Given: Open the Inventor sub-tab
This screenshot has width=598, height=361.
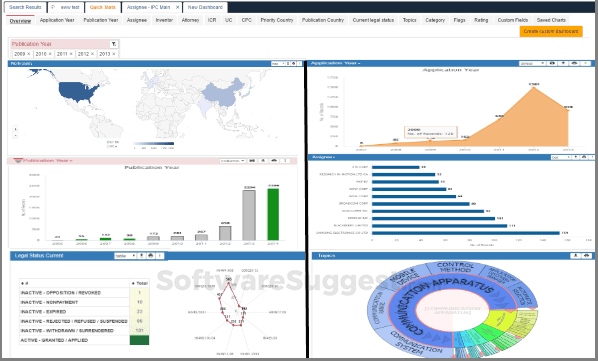Looking at the screenshot, I should (x=164, y=20).
